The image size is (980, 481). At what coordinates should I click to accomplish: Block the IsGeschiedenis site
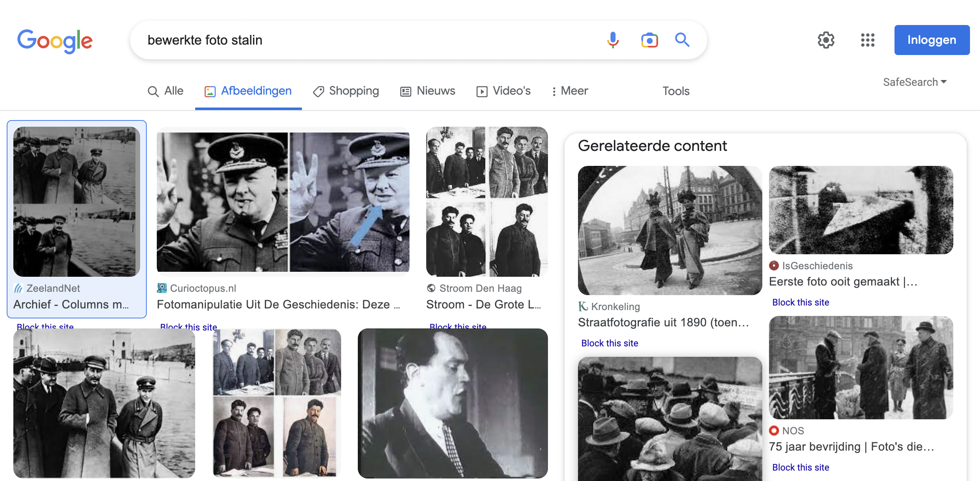click(x=801, y=302)
